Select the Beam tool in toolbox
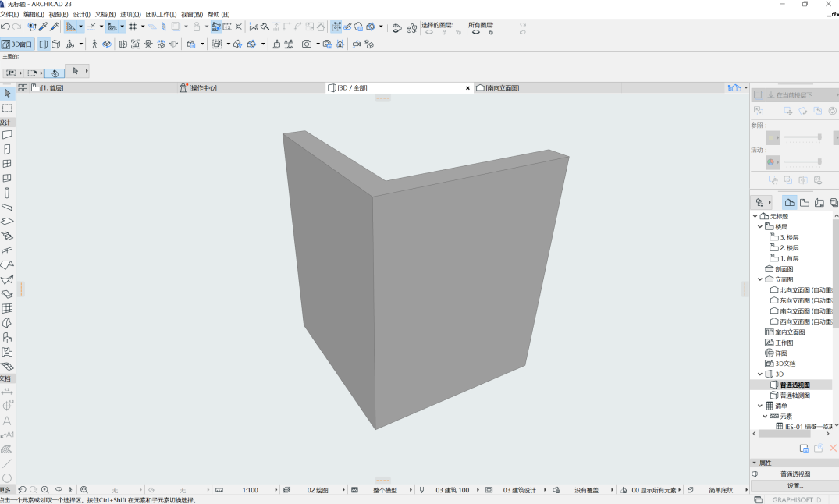839x504 pixels. pyautogui.click(x=7, y=207)
